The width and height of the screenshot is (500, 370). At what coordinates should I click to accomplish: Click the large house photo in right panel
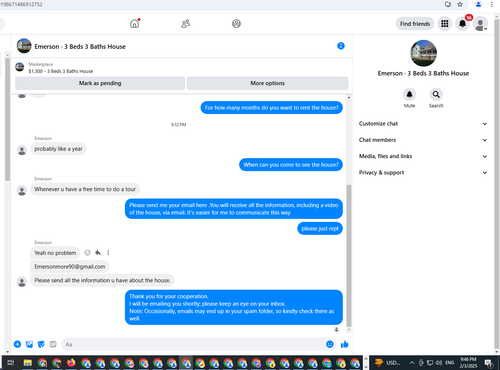[423, 53]
